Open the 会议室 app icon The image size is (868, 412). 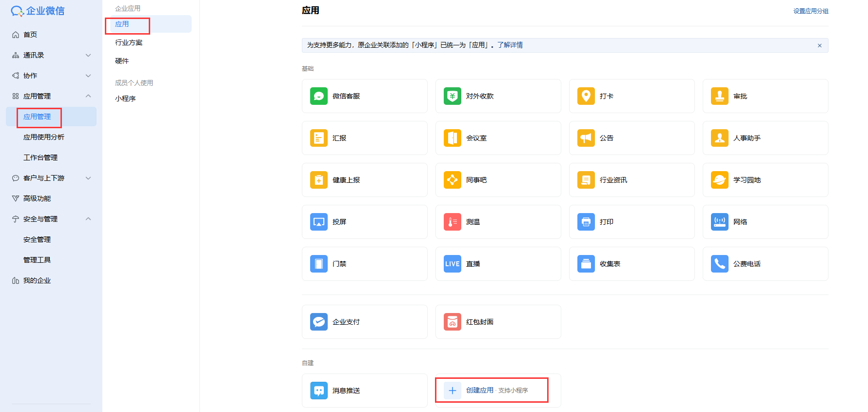[453, 138]
